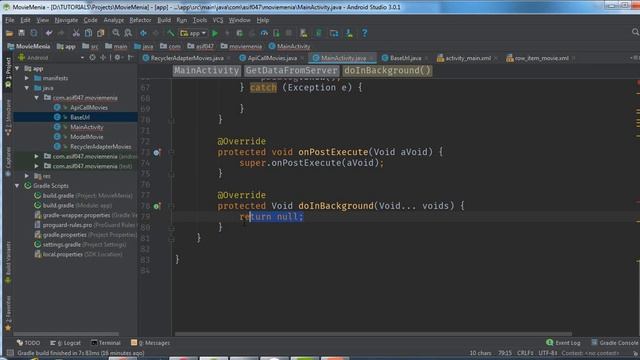
Task: Save all files with the floppy disk icon
Action: (21, 33)
